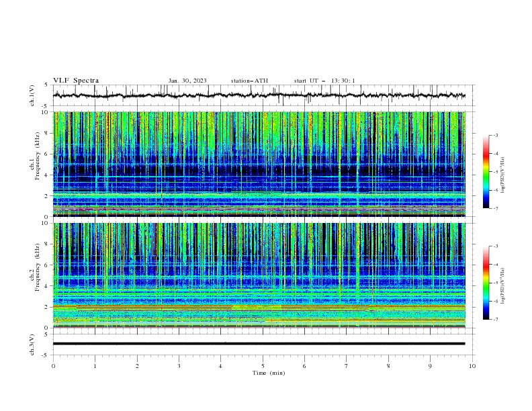Viewport: 532px width, 411px height.
Task: Click the ch.2 'Frequency (kHz)' axis label
Action: pos(37,267)
